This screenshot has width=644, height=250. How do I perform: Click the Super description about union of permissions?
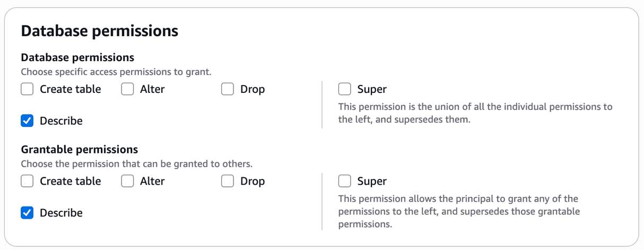pyautogui.click(x=475, y=113)
